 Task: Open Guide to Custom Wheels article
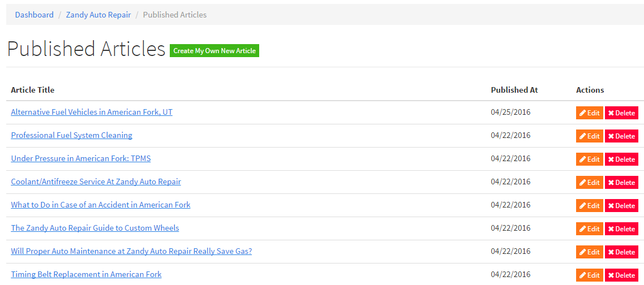(95, 228)
